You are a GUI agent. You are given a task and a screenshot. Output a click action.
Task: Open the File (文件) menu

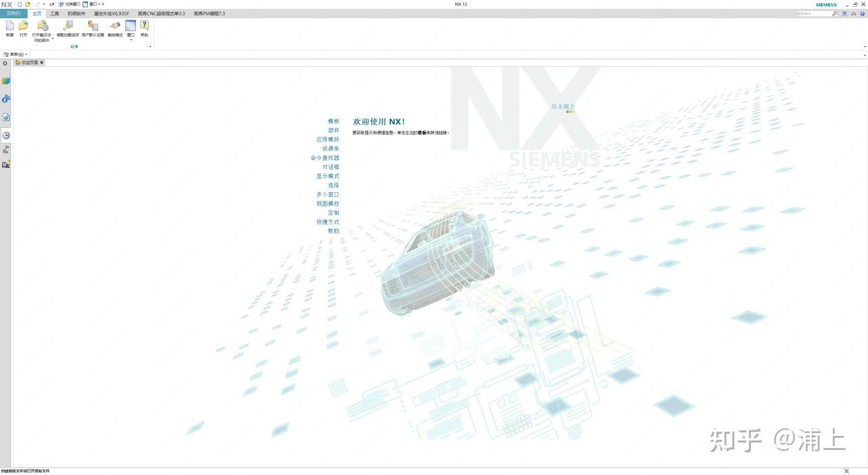14,14
